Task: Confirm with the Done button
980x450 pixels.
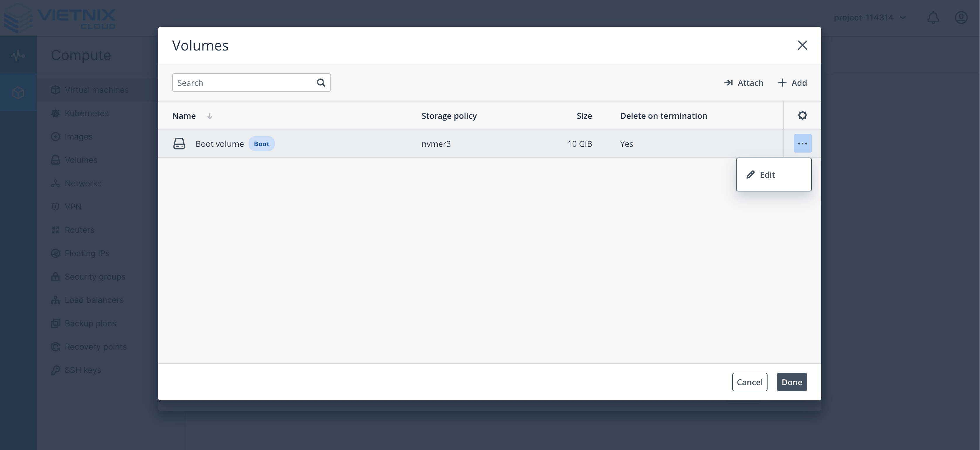Action: tap(792, 382)
